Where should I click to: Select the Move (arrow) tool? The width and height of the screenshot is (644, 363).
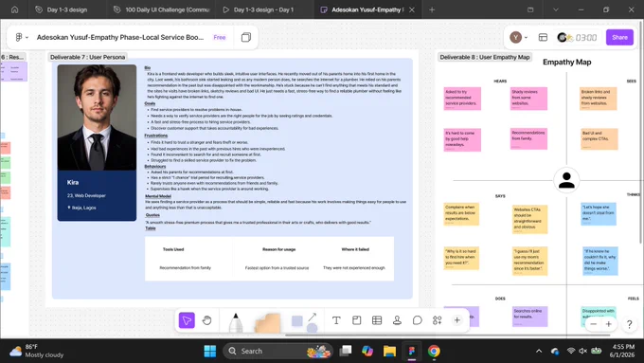[187, 320]
